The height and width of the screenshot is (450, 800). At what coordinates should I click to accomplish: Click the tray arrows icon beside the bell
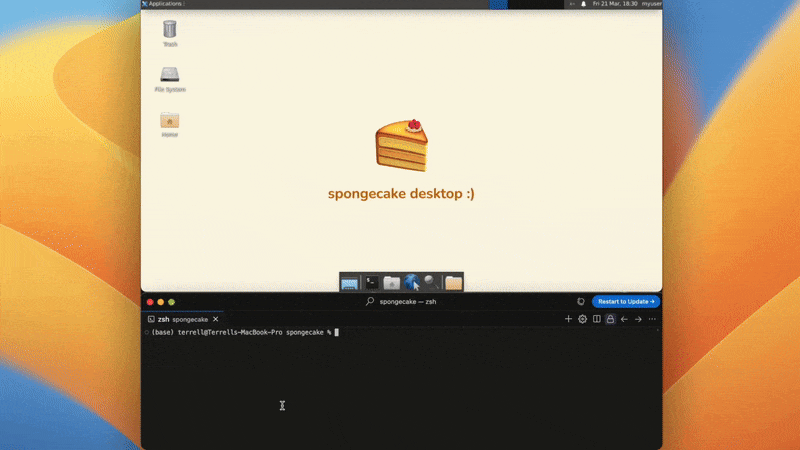pyautogui.click(x=572, y=4)
